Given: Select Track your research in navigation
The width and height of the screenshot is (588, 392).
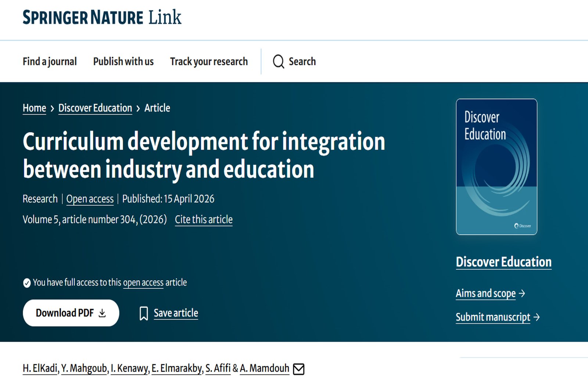Looking at the screenshot, I should coord(209,61).
